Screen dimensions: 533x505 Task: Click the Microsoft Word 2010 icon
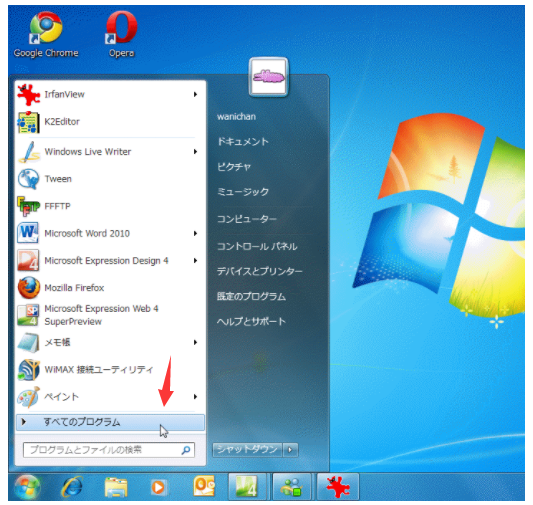pyautogui.click(x=29, y=233)
